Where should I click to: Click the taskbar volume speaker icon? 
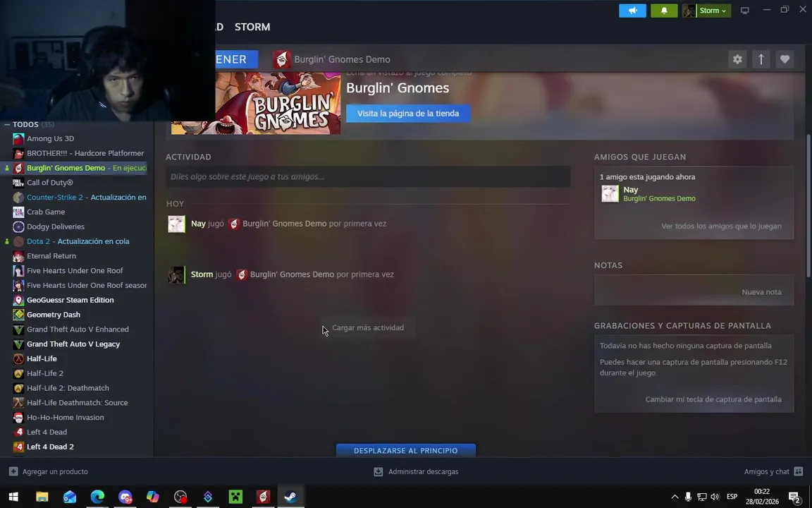(x=715, y=497)
